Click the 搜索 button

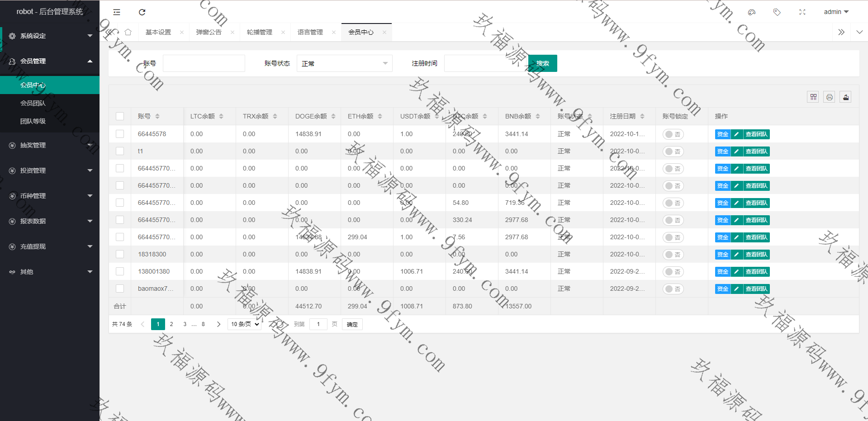pyautogui.click(x=542, y=63)
